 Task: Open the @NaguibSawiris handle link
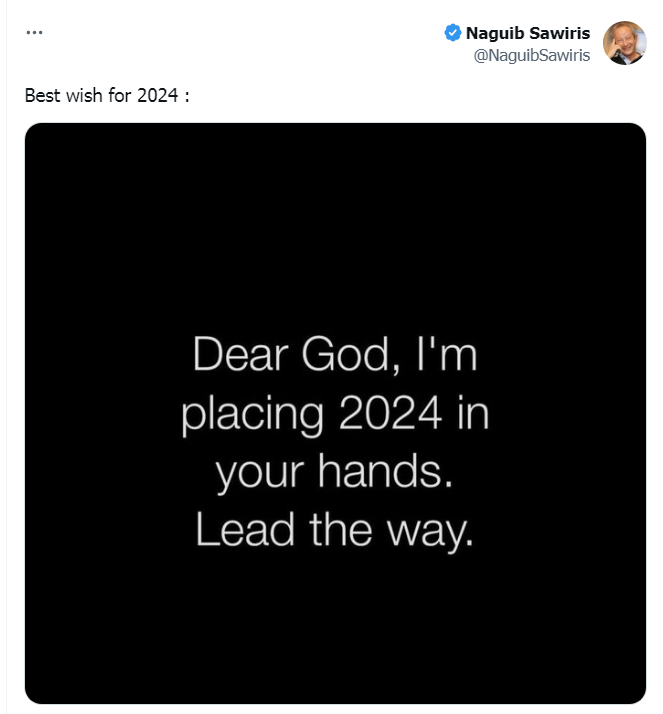[532, 55]
